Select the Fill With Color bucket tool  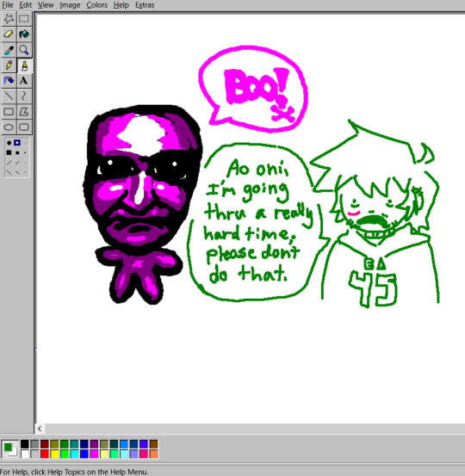coord(24,34)
